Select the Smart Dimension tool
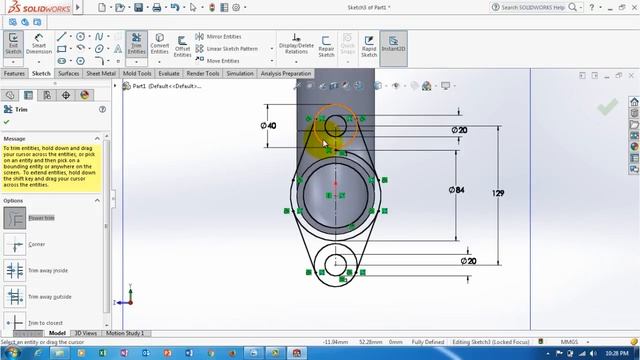640x360 pixels. tap(39, 43)
